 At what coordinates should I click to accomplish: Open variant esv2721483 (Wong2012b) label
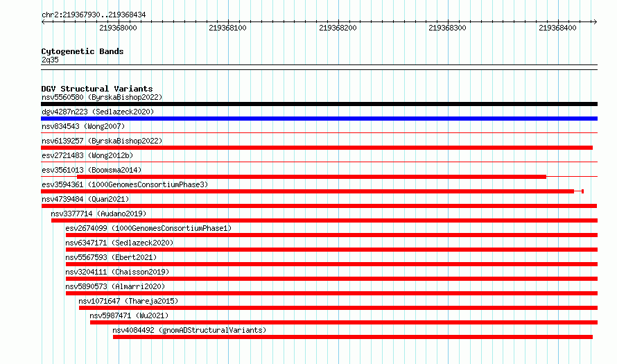[x=87, y=155]
